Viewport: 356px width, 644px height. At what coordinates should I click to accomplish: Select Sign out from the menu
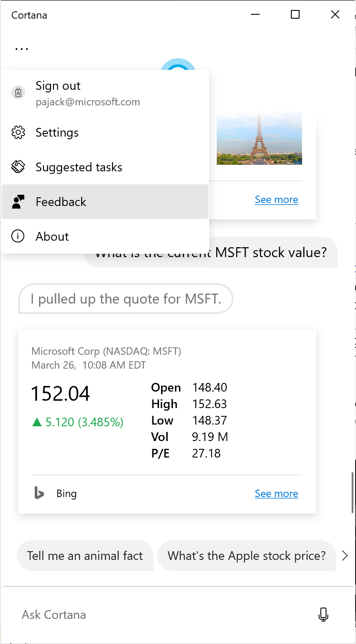[58, 86]
